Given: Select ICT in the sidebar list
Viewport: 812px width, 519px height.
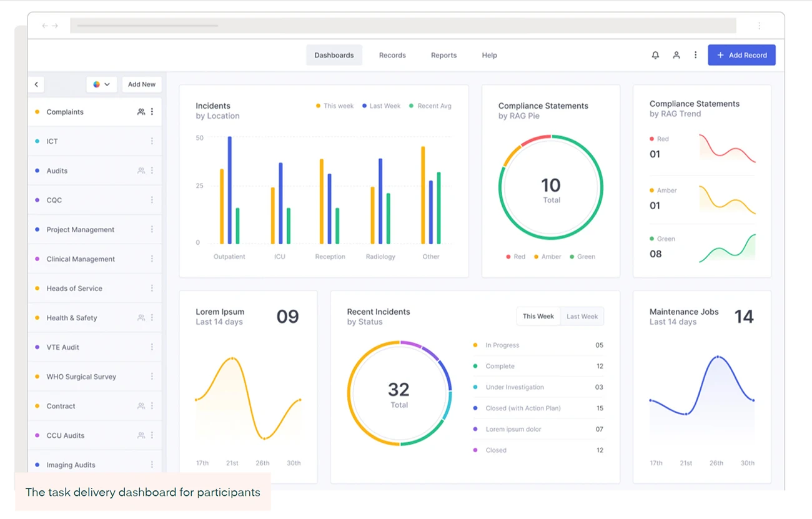Looking at the screenshot, I should pyautogui.click(x=95, y=141).
